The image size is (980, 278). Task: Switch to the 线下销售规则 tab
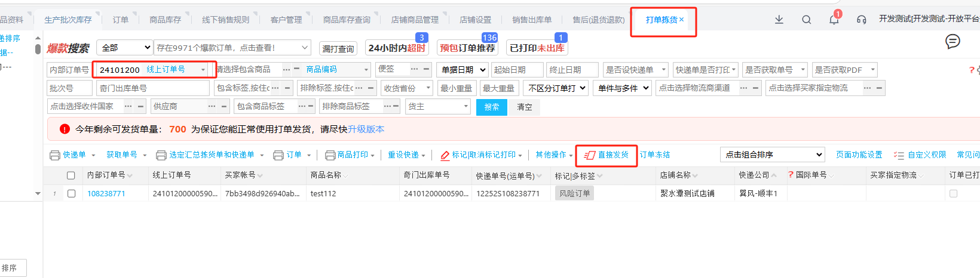tap(225, 20)
